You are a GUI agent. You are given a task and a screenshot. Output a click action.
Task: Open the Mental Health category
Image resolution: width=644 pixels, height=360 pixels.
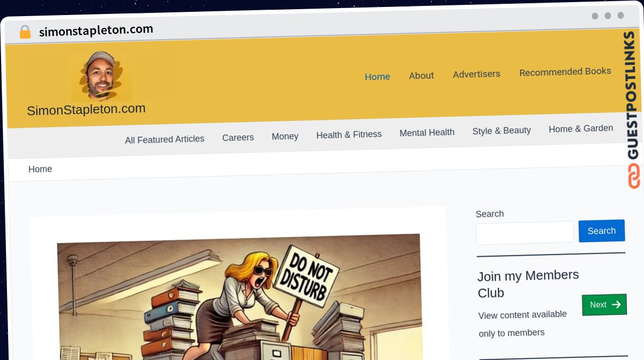(x=427, y=133)
